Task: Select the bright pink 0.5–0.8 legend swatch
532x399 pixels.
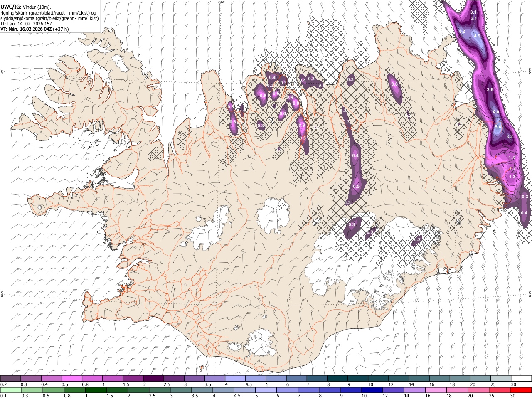Action: pos(71,379)
